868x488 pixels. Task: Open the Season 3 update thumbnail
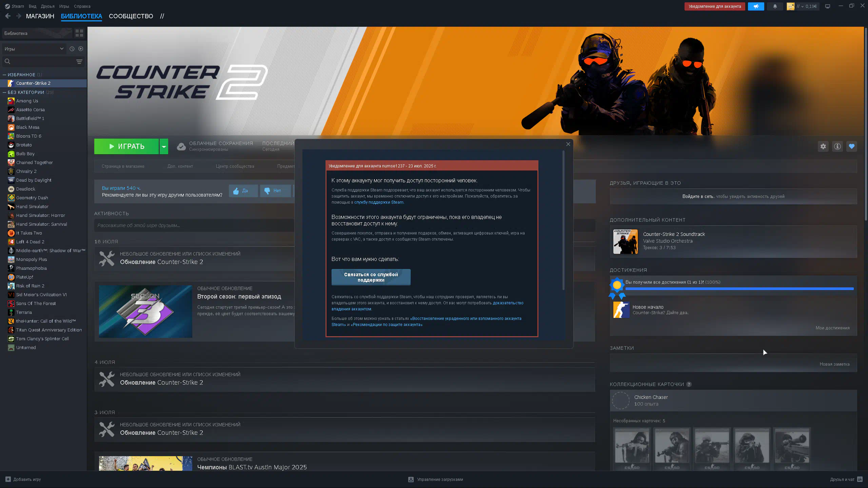pyautogui.click(x=145, y=311)
